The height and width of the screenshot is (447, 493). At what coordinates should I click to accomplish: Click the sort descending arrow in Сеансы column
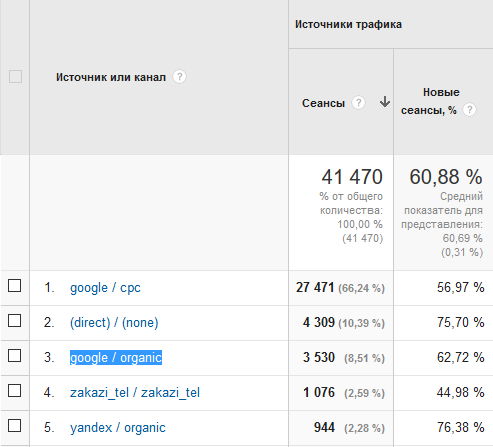[385, 102]
